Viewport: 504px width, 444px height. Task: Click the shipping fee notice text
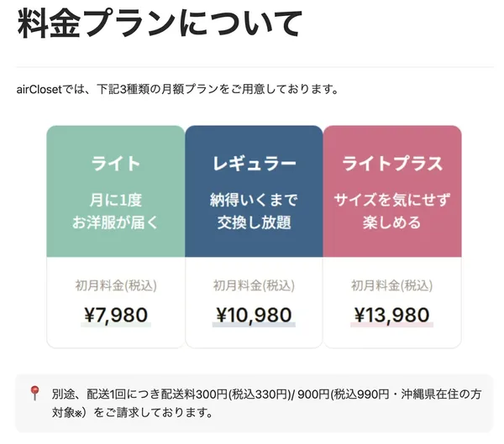pos(266,403)
